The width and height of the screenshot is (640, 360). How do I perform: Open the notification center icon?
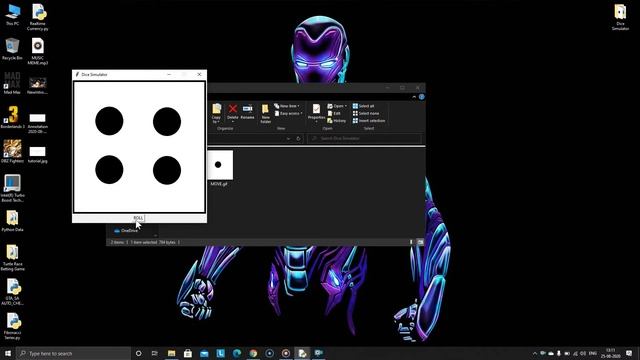[x=629, y=353]
